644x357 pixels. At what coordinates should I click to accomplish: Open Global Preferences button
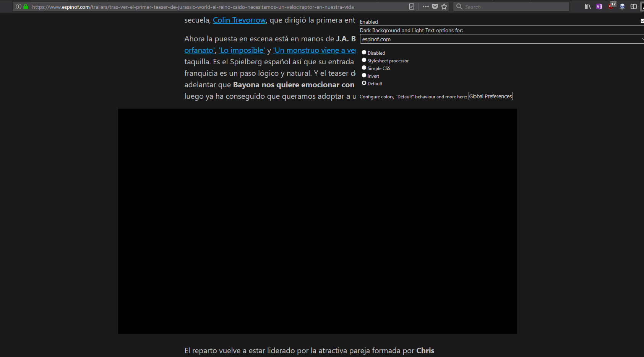491,96
